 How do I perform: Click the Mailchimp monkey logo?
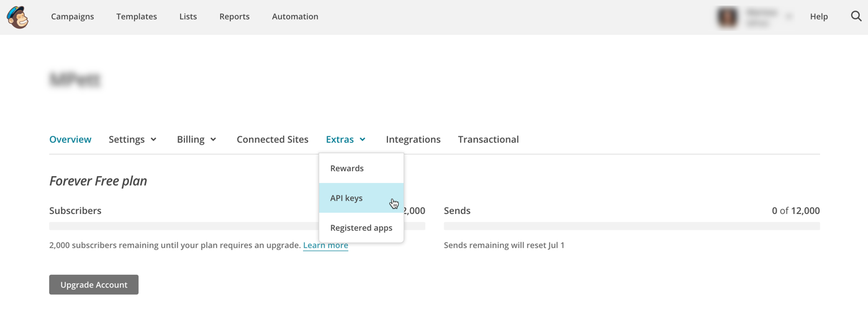[x=17, y=17]
